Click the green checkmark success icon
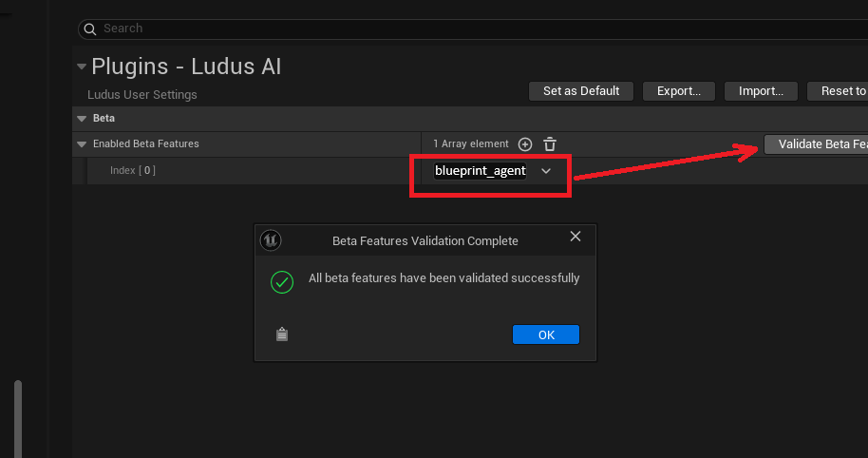 tap(282, 282)
